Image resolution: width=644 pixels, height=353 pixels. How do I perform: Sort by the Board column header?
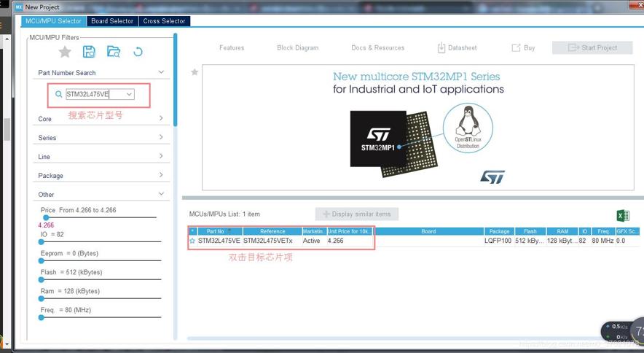[x=428, y=231]
